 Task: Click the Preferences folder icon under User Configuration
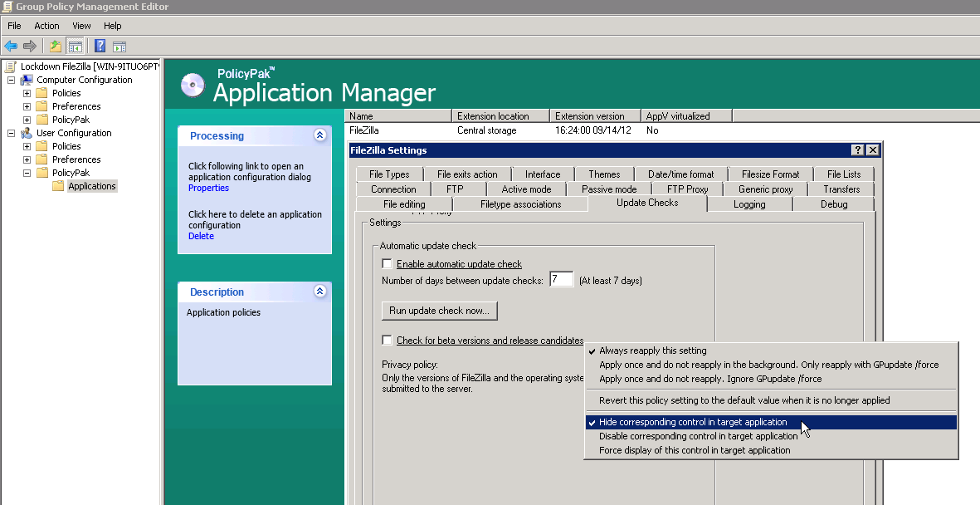click(x=41, y=159)
